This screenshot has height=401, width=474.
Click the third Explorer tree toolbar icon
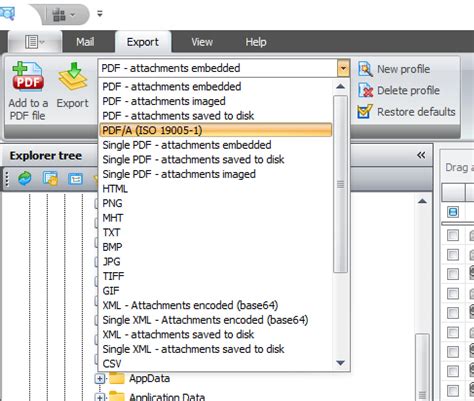click(x=75, y=179)
